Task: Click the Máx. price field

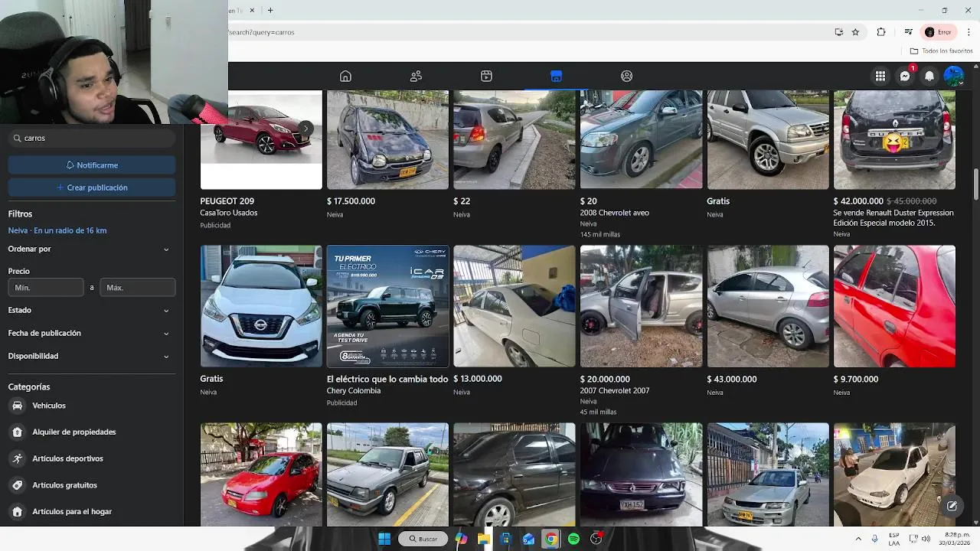Action: 138,287
